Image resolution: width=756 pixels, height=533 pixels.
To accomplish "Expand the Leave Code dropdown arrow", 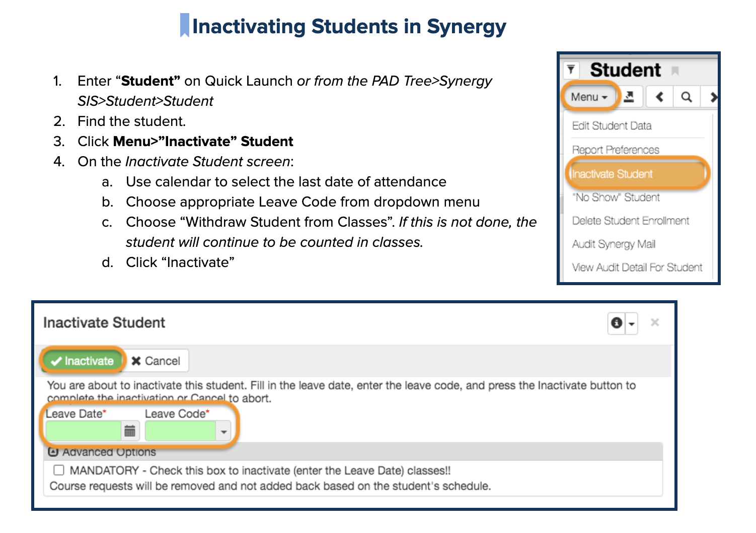I will 223,431.
